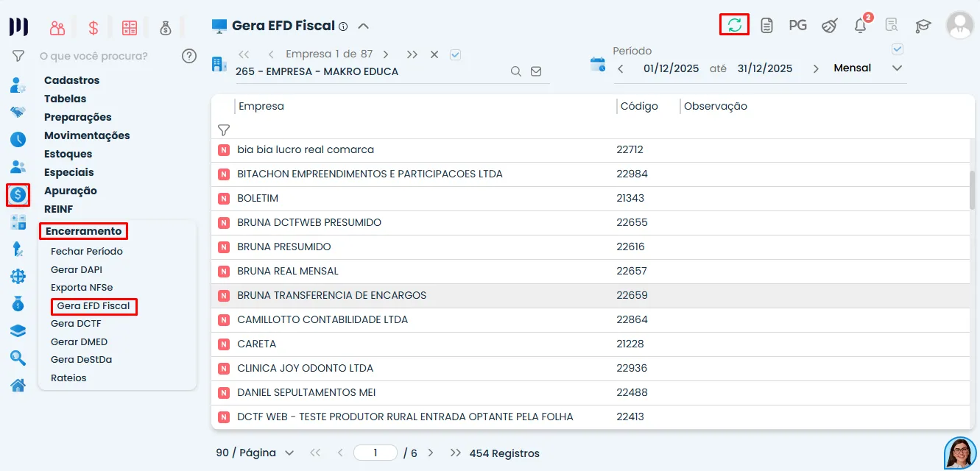Screen dimensions: 980x471
Task: Click the calendar icon next to Período
Action: (x=598, y=64)
